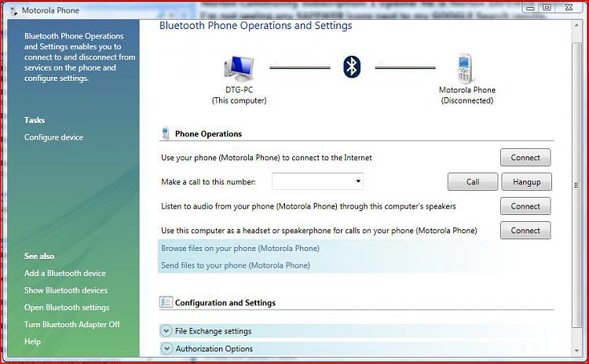Click the Phone Operations heading
Viewport: 589px width, 364px height.
pyautogui.click(x=208, y=134)
